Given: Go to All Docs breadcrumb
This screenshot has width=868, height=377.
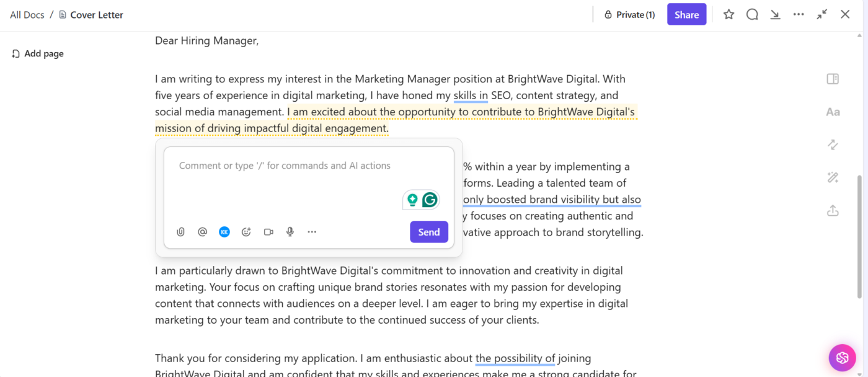Looking at the screenshot, I should click(x=27, y=15).
